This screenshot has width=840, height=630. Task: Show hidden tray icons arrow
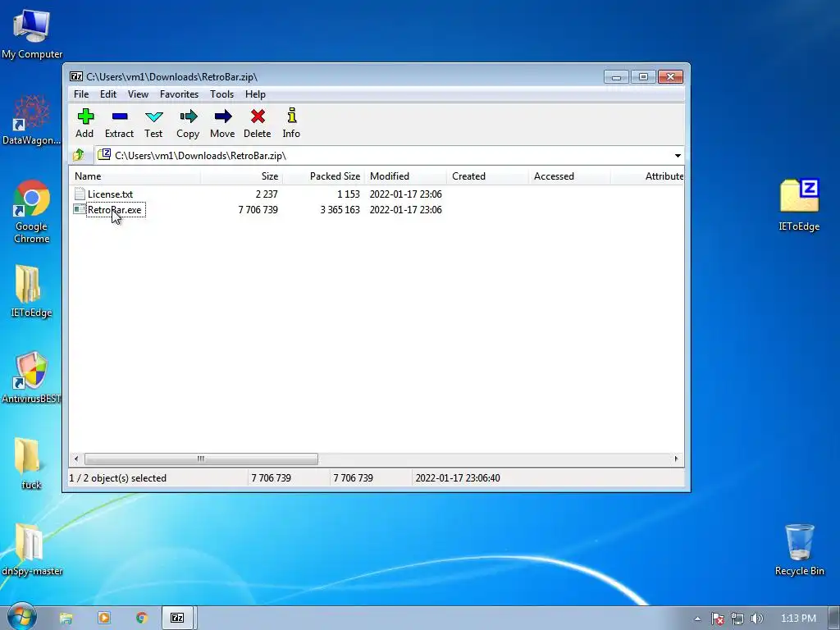(697, 619)
